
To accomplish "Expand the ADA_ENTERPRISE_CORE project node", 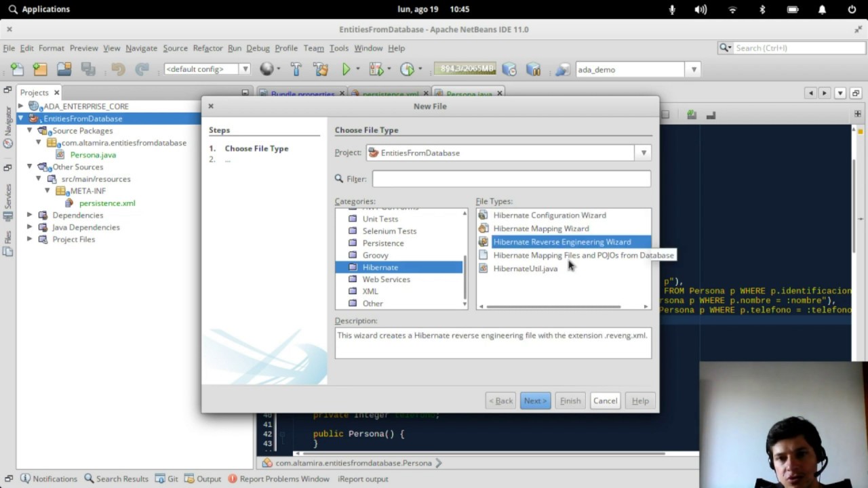I will coord(20,106).
